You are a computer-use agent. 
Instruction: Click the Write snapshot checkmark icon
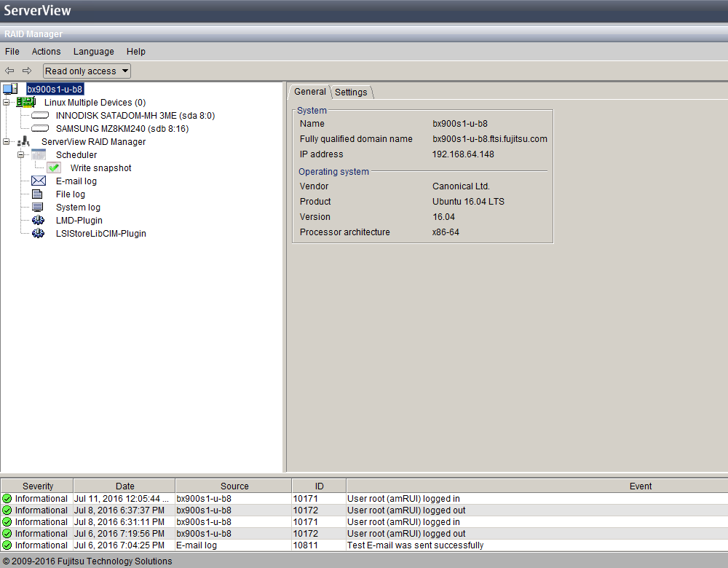point(53,167)
